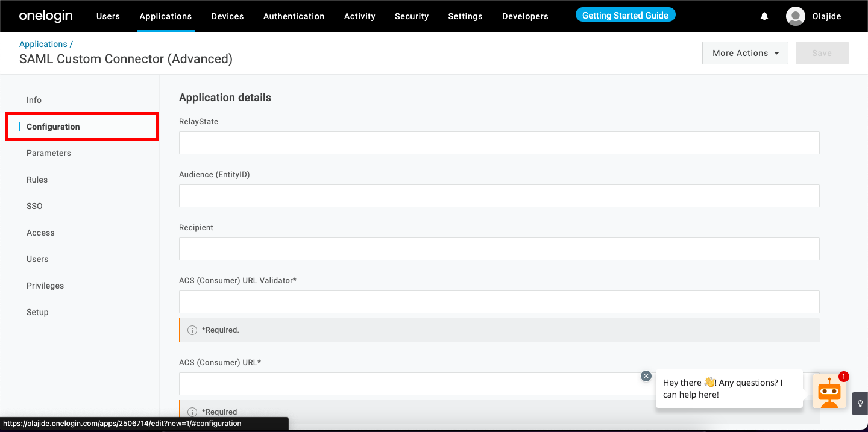Click the Save button

[822, 53]
